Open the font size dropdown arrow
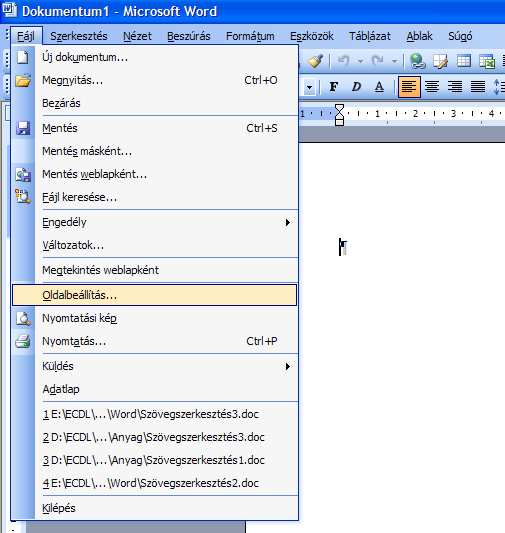Viewport: 505px width, 533px height. 309,87
